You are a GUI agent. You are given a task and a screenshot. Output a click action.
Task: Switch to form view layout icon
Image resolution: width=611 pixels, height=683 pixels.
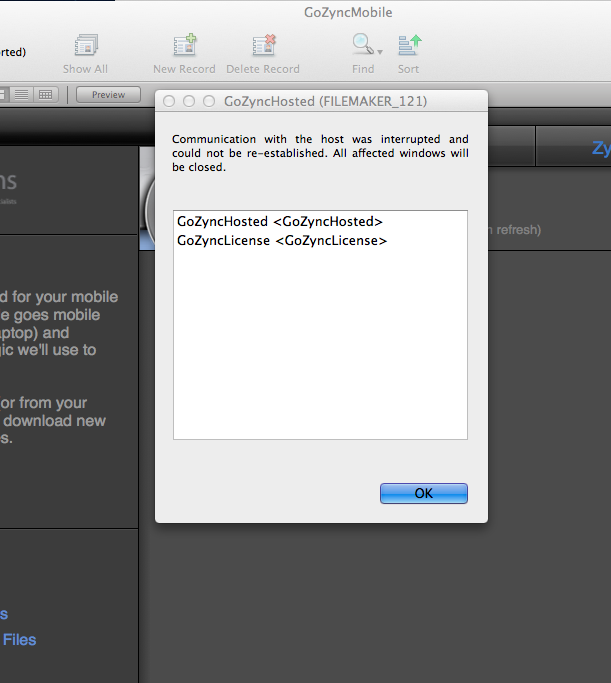pos(3,94)
